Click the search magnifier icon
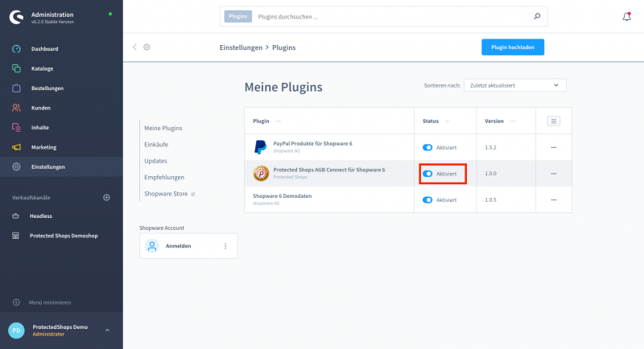Image resolution: width=644 pixels, height=349 pixels. (x=537, y=16)
